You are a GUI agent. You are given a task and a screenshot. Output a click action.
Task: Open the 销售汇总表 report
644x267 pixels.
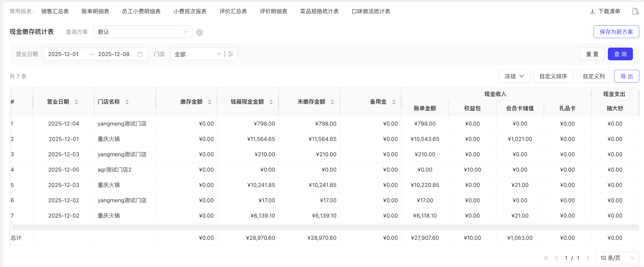(x=55, y=11)
